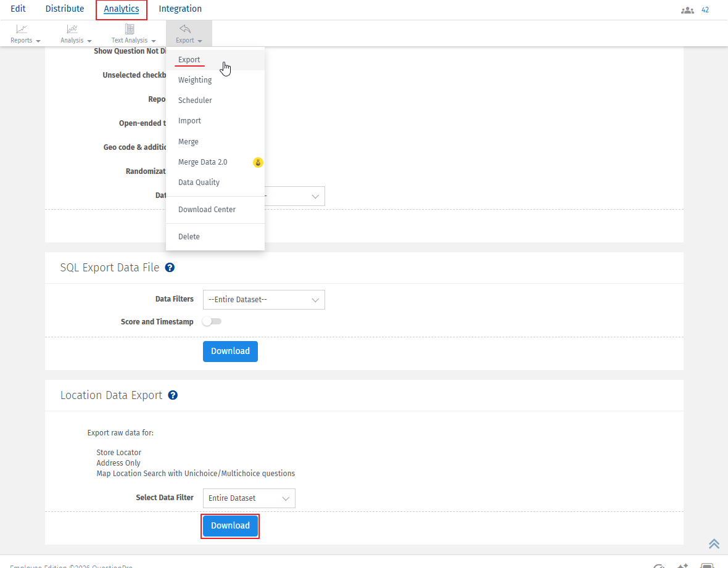Click the 'Store Locator' text
The image size is (728, 568).
(x=119, y=453)
